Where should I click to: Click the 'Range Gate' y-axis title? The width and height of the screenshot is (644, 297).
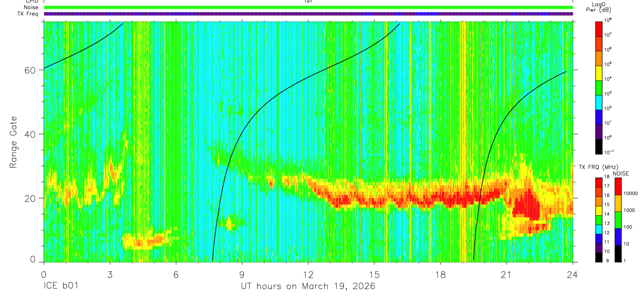(14, 142)
